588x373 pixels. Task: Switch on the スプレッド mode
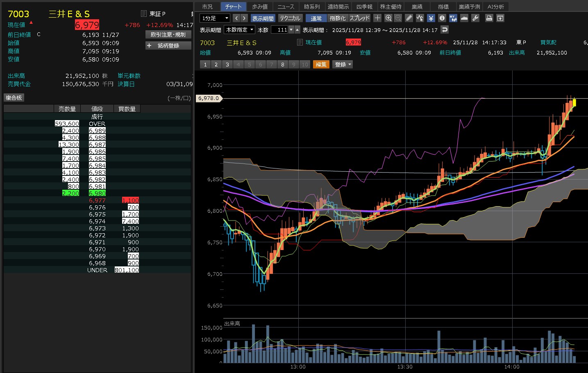(x=359, y=18)
